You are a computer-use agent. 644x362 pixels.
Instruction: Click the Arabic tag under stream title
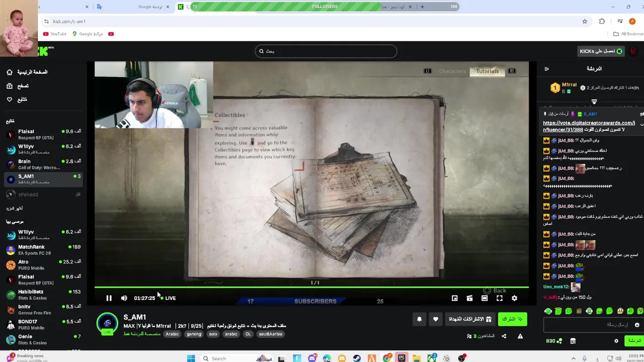pos(172,334)
